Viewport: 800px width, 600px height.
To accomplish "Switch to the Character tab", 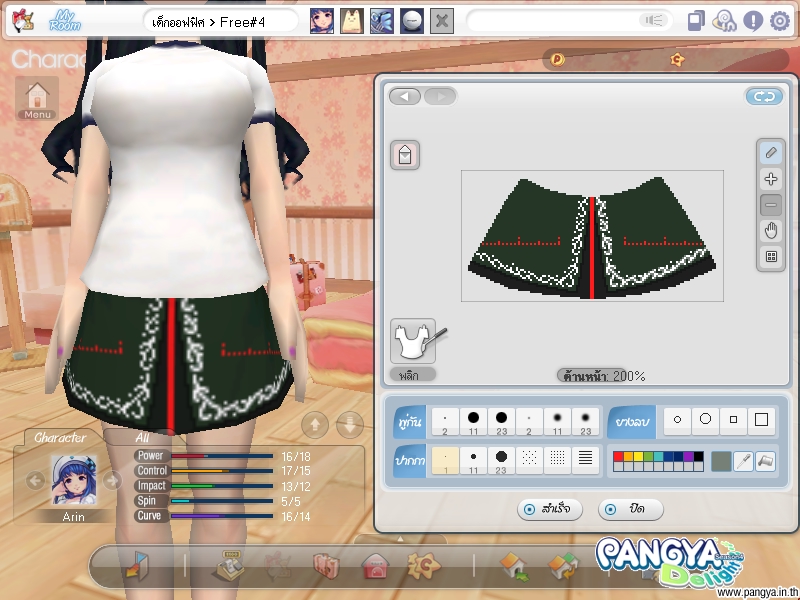I will pyautogui.click(x=60, y=438).
